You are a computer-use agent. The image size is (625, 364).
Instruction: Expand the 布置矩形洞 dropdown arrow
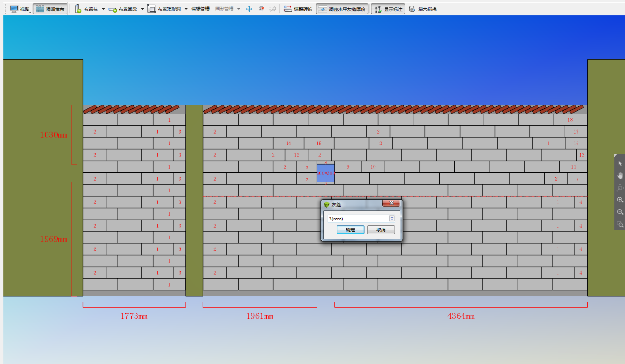[x=186, y=9]
